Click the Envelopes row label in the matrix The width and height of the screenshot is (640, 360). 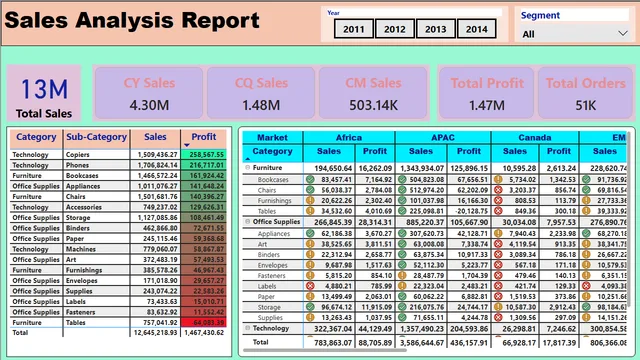(272, 265)
